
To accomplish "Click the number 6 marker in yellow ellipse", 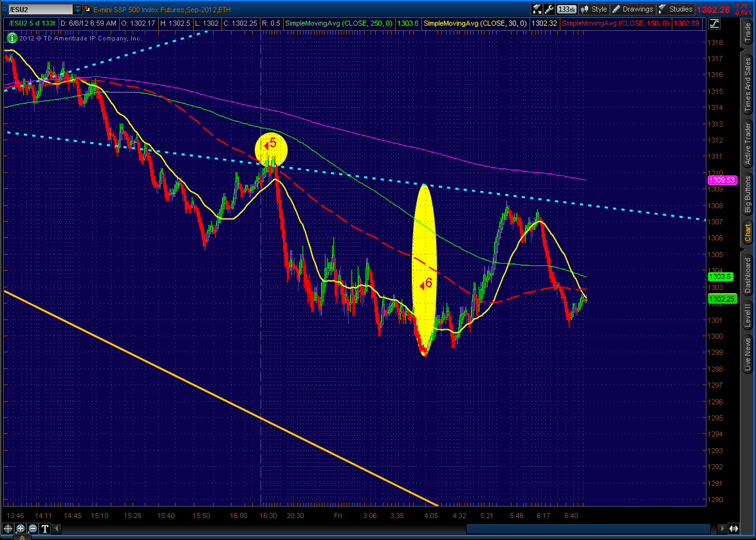I will 428,283.
